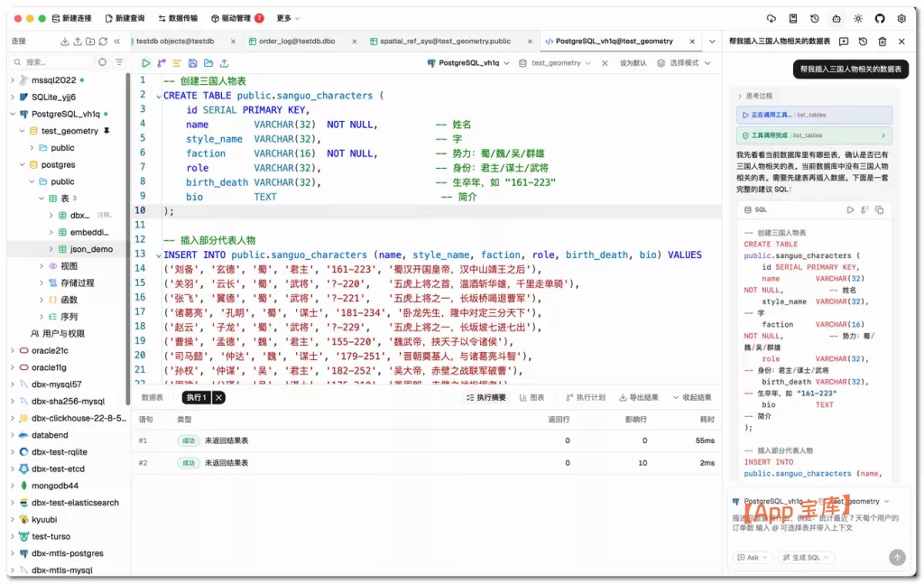Image resolution: width=924 pixels, height=584 pixels.
Task: Select the embeddi.. table in the tree
Action: [x=89, y=232]
